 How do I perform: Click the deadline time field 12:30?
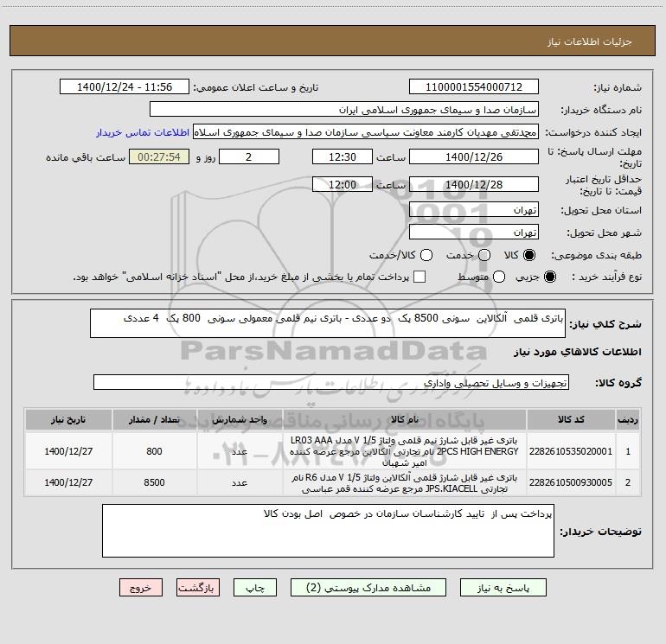[343, 156]
